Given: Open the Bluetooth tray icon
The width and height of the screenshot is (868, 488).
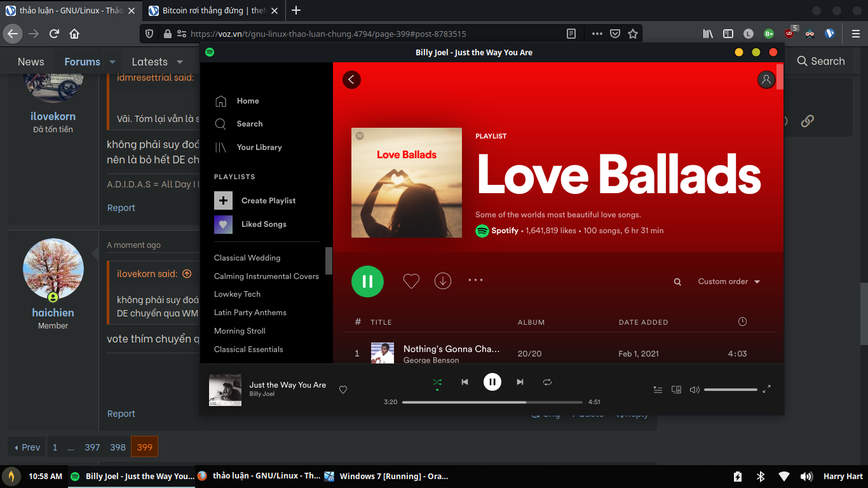Looking at the screenshot, I should point(761,476).
